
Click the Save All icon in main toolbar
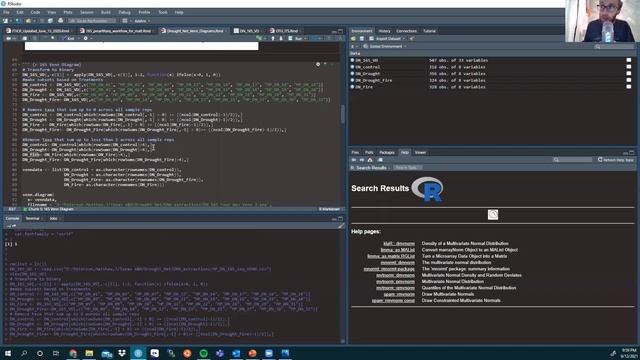(50, 21)
